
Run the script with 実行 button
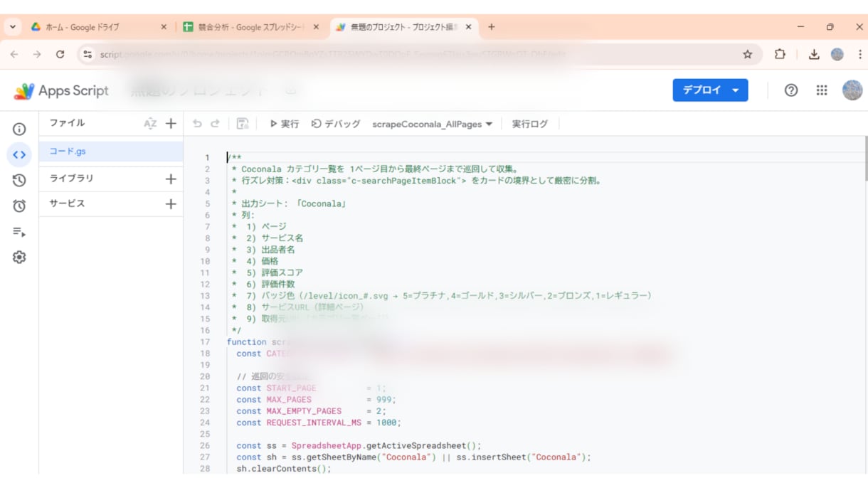[x=284, y=124]
